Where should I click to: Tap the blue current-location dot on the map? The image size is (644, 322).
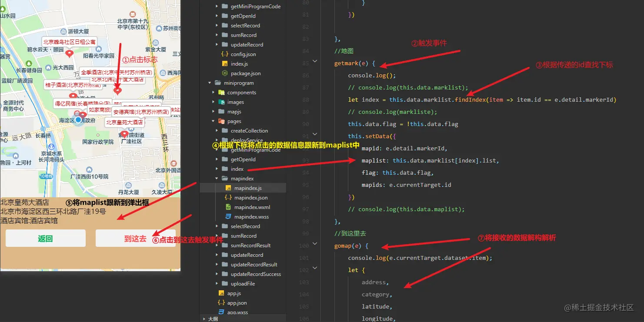point(78,120)
